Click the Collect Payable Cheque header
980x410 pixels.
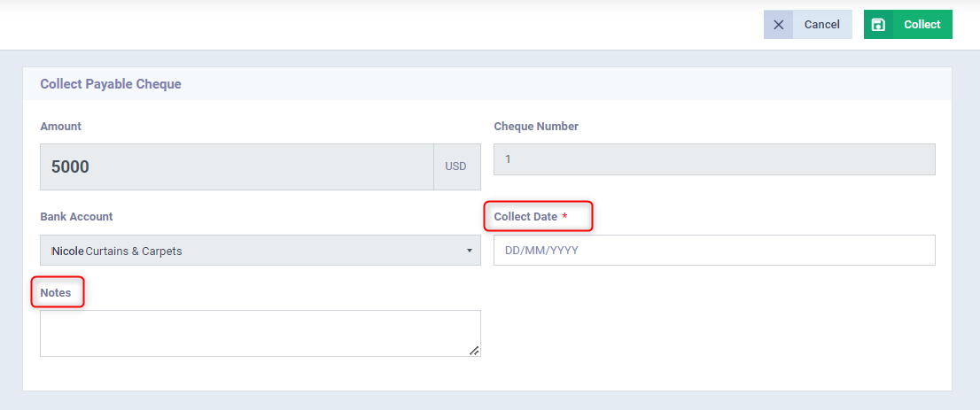(111, 84)
